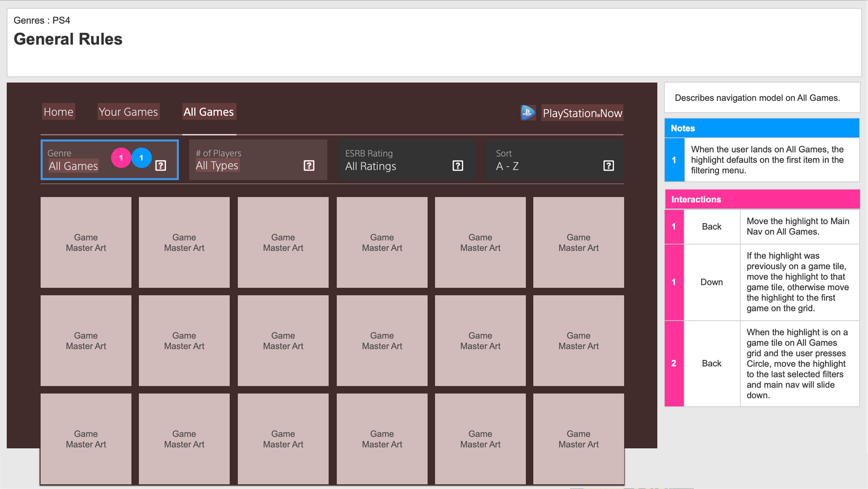
Task: Select the first Game Master Art tile
Action: click(x=86, y=242)
